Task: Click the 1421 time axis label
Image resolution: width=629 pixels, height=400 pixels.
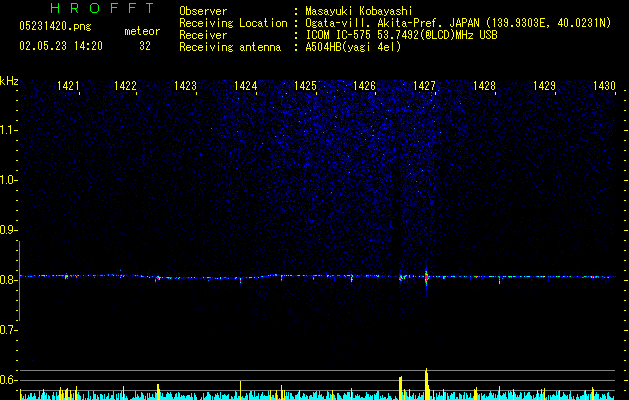Action: (68, 86)
